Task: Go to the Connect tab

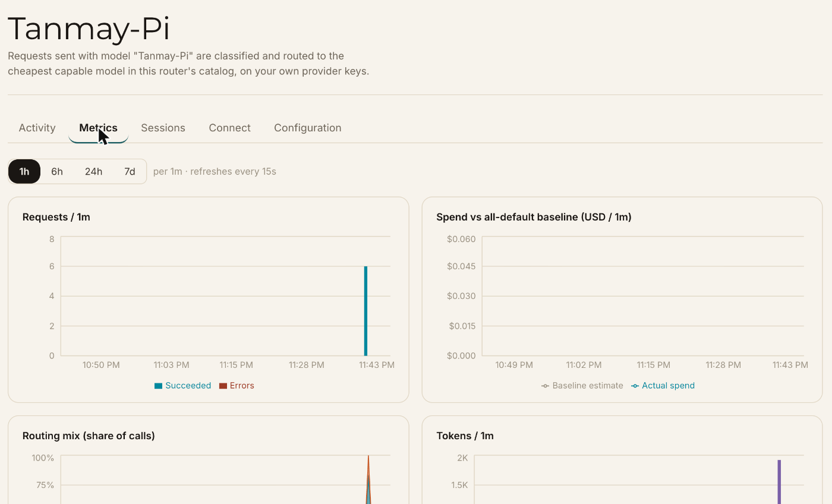Action: [229, 128]
